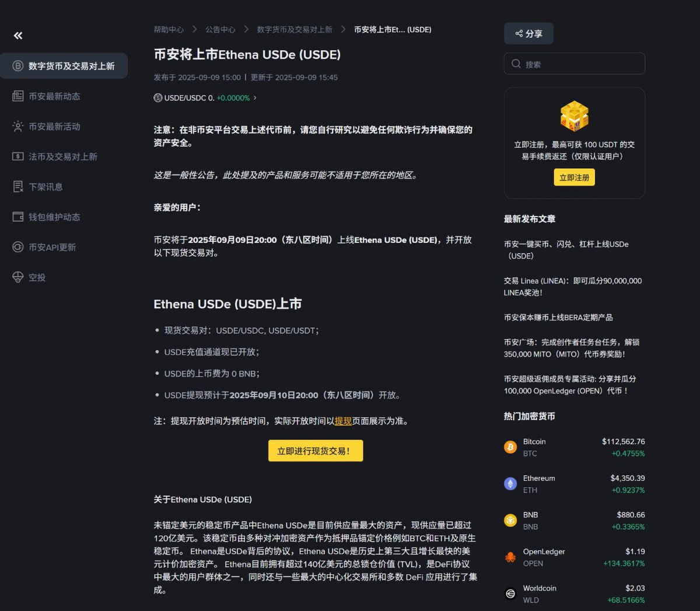Open article 币安一键买币、闪兑、杠杆上线USDe
The width and height of the screenshot is (700, 611).
click(566, 250)
